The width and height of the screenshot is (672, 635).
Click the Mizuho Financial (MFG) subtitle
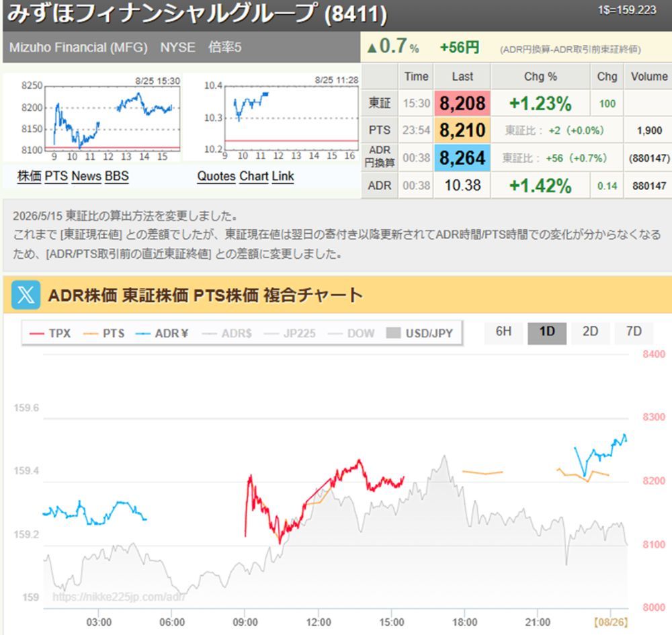click(79, 47)
